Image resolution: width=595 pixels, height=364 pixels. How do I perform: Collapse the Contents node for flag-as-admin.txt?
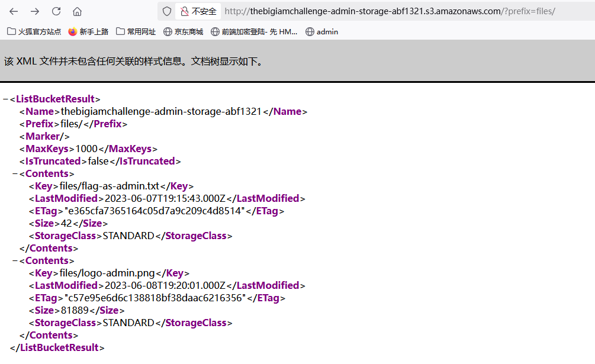(15, 174)
